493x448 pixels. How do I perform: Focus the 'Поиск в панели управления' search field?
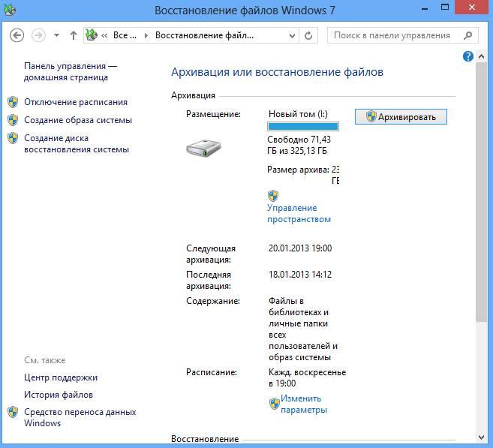point(395,35)
